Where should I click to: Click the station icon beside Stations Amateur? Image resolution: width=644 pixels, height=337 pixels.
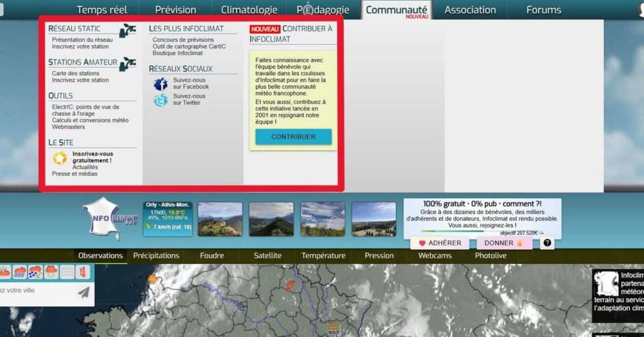(x=128, y=64)
